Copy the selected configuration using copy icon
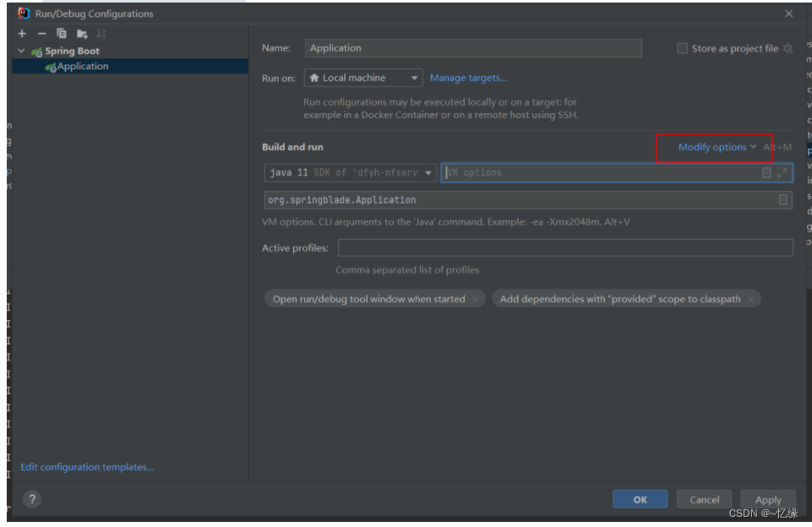Screen dimensions: 812x527 [62, 34]
